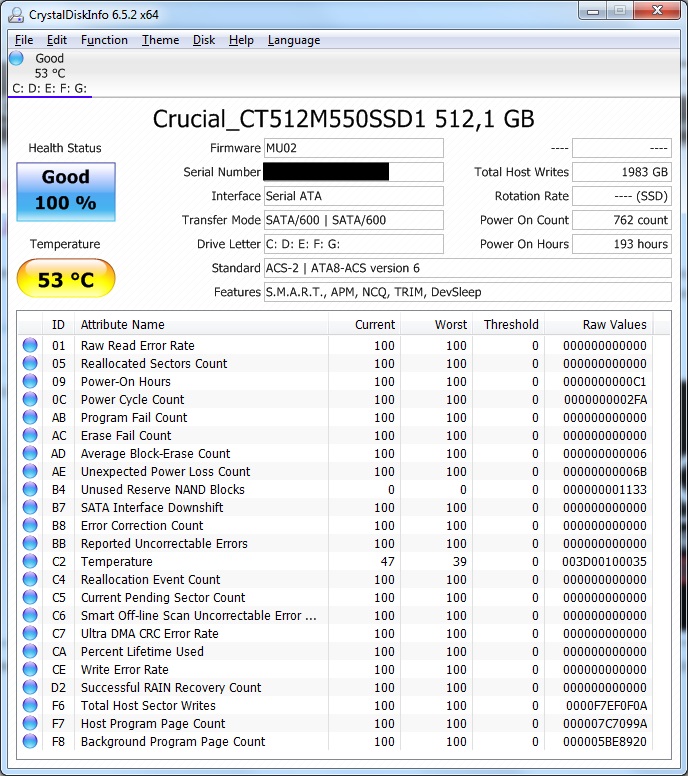Click the status icon for Successful RAIN Recovery Count
The height and width of the screenshot is (776, 688).
coord(30,687)
